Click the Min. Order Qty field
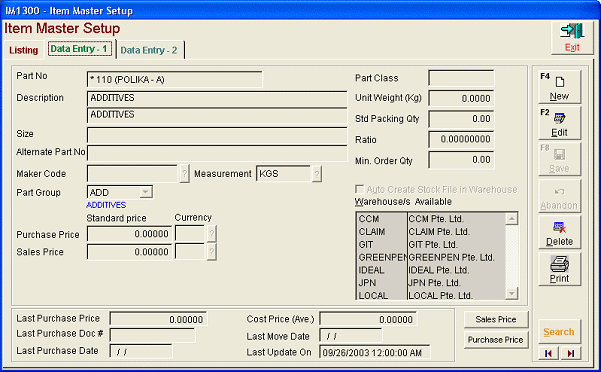Image resolution: width=601 pixels, height=372 pixels. [x=461, y=160]
